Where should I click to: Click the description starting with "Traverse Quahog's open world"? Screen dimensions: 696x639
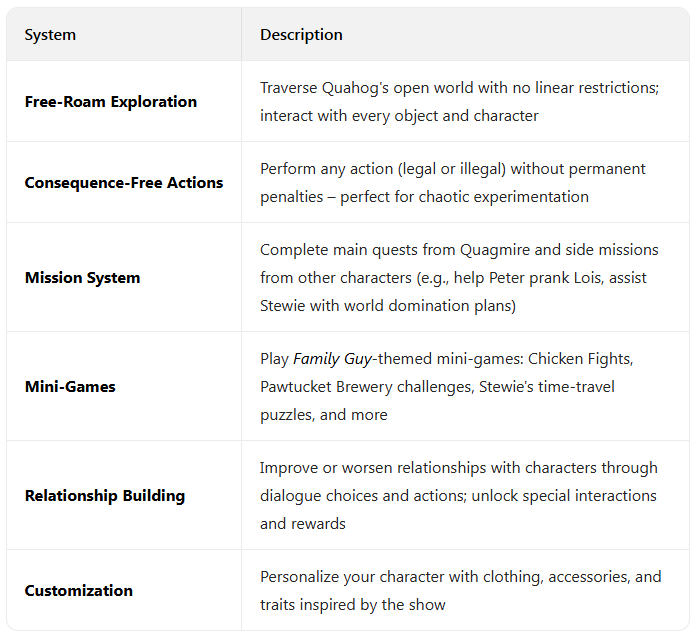pyautogui.click(x=459, y=101)
